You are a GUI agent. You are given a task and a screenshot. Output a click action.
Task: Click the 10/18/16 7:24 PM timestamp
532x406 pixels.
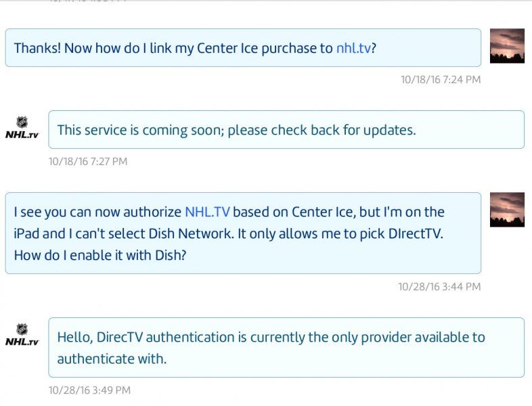pyautogui.click(x=441, y=79)
